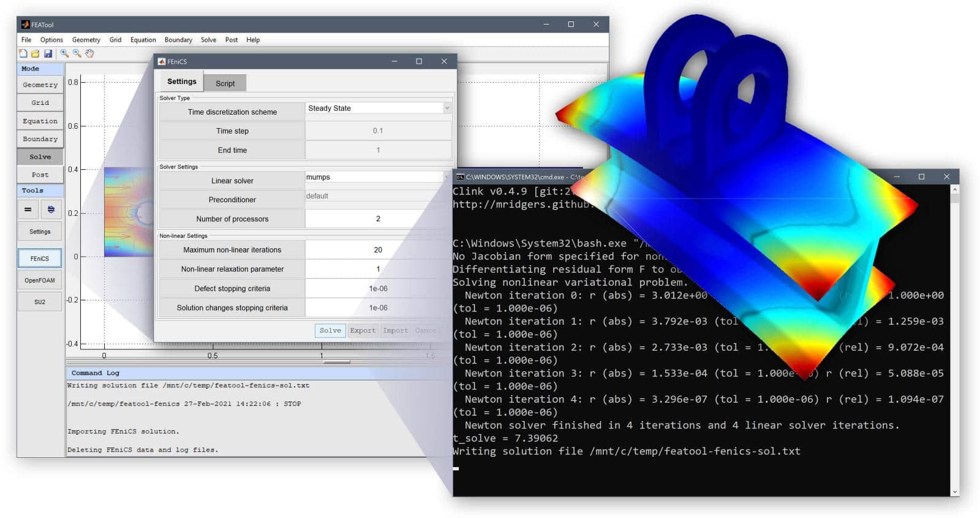
Task: Click the blue solver icon beside equals button
Action: point(51,210)
